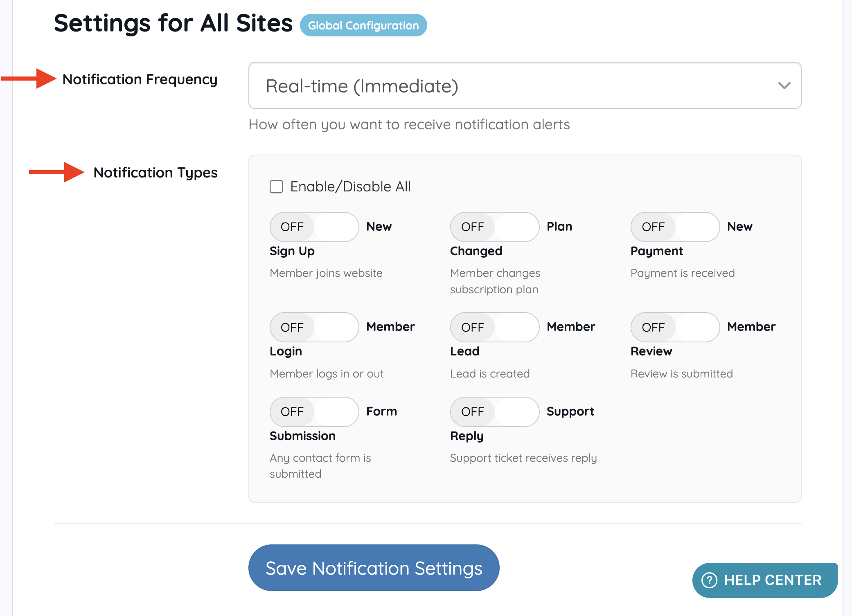Click the Notification Frequency label
This screenshot has width=852, height=616.
[x=140, y=79]
